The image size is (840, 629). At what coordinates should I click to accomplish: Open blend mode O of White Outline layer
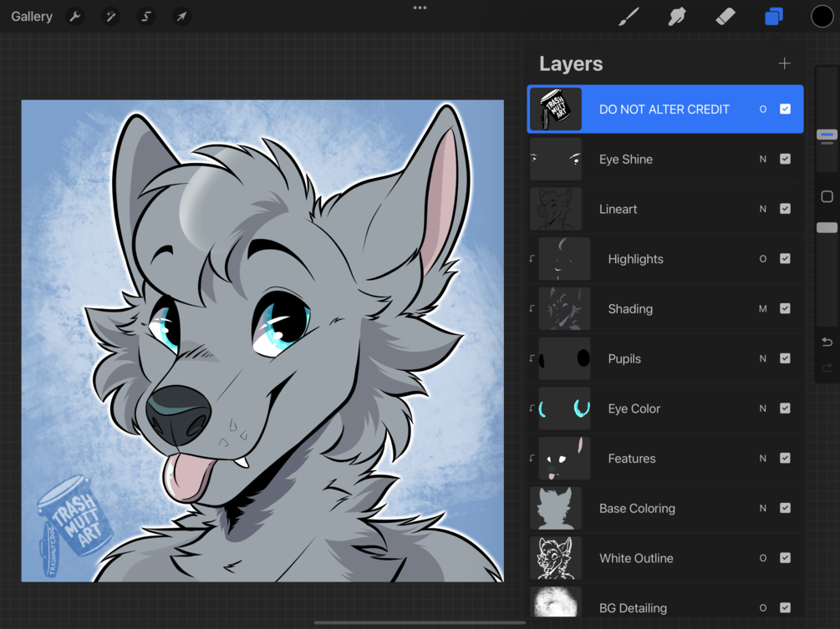click(763, 558)
